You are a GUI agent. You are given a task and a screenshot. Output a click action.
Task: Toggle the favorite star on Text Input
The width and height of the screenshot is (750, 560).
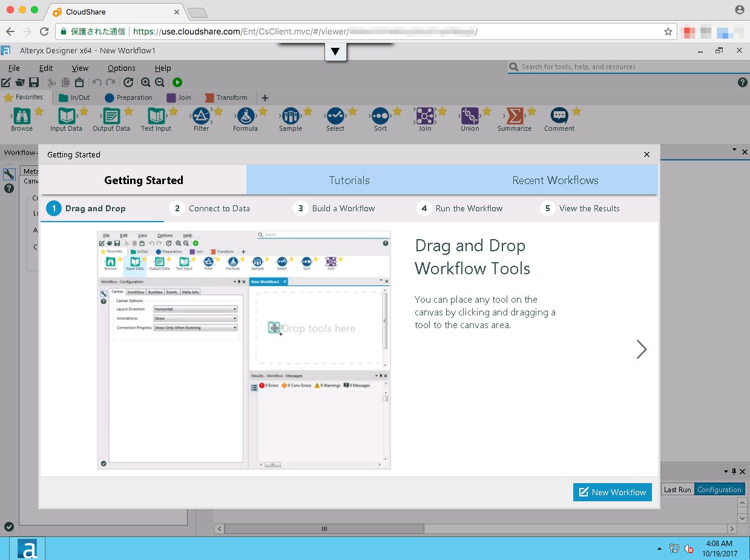pyautogui.click(x=174, y=111)
